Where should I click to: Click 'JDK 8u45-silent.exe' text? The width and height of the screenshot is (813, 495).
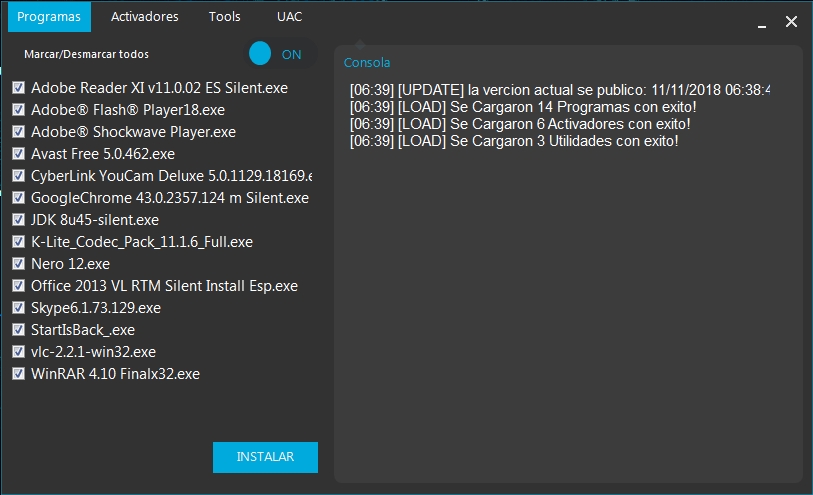(x=95, y=220)
